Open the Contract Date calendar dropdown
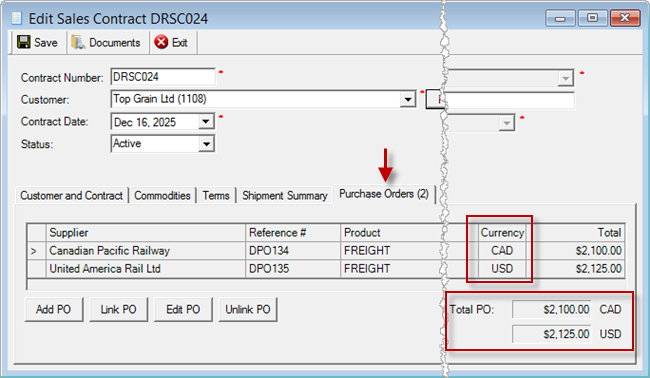 (206, 122)
